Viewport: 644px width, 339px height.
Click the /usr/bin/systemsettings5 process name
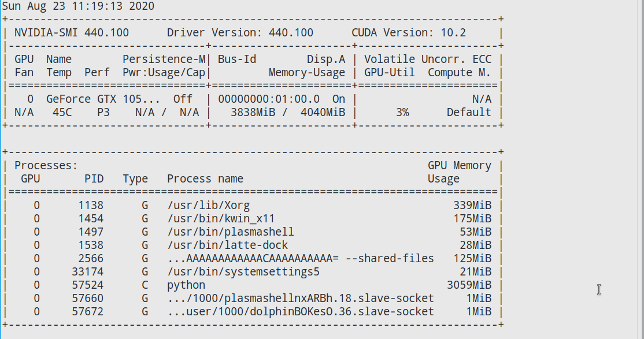click(243, 271)
